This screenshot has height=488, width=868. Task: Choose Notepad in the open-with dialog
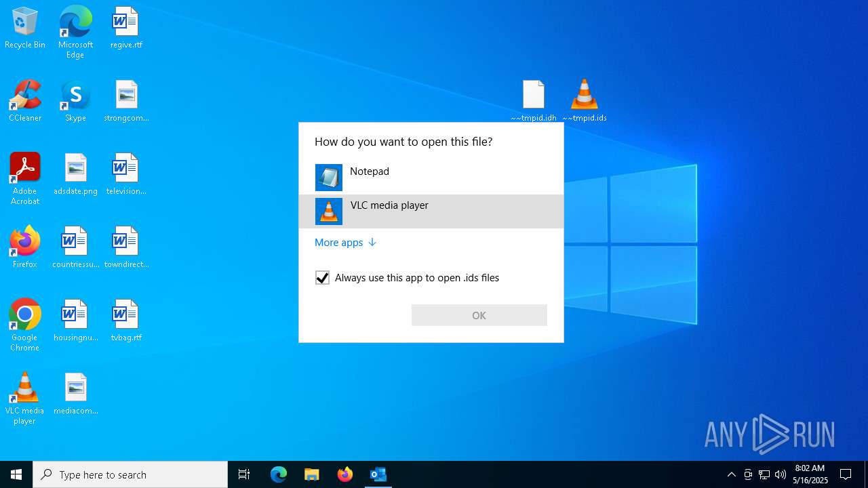coord(431,178)
